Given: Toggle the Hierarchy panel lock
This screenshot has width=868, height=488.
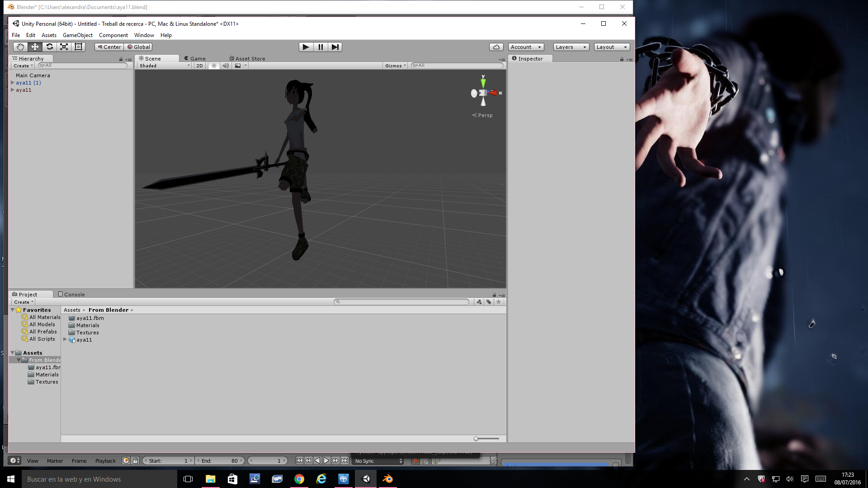Looking at the screenshot, I should (x=121, y=59).
